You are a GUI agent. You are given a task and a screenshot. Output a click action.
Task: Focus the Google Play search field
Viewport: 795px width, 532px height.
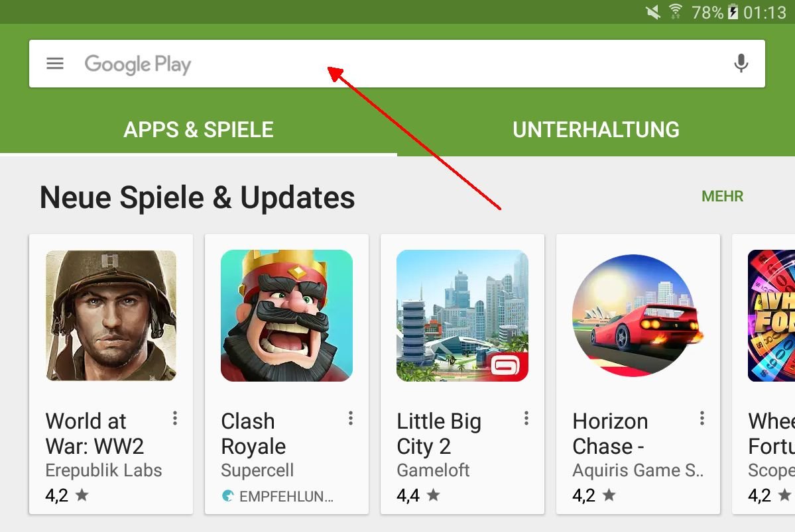pos(397,64)
